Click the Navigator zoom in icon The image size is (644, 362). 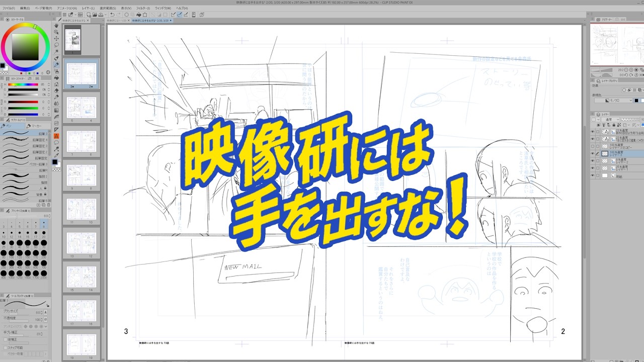[631, 70]
